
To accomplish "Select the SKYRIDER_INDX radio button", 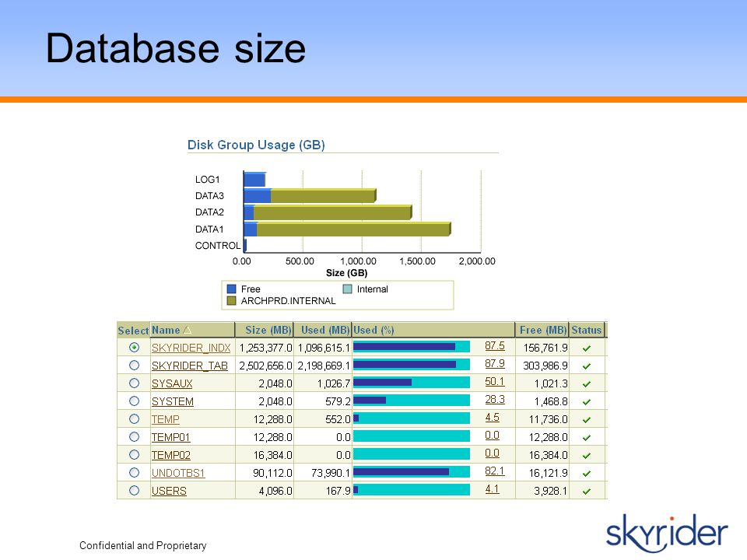I will point(134,348).
